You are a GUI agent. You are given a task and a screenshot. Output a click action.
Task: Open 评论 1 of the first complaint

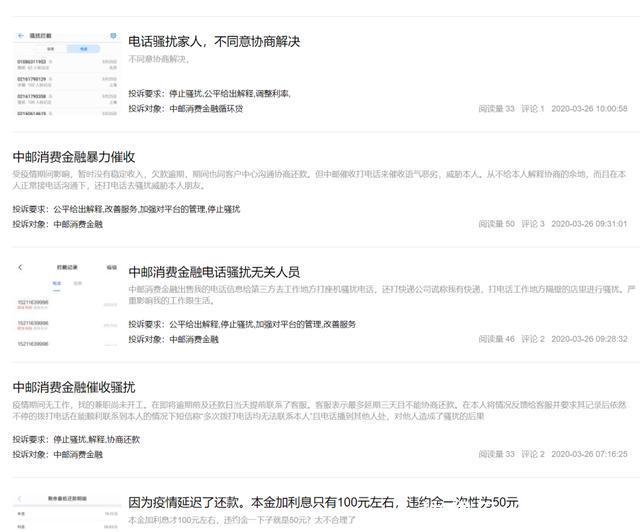[533, 109]
